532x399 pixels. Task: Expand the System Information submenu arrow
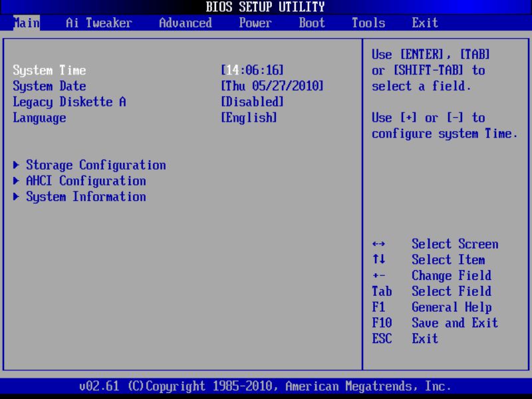[15, 197]
